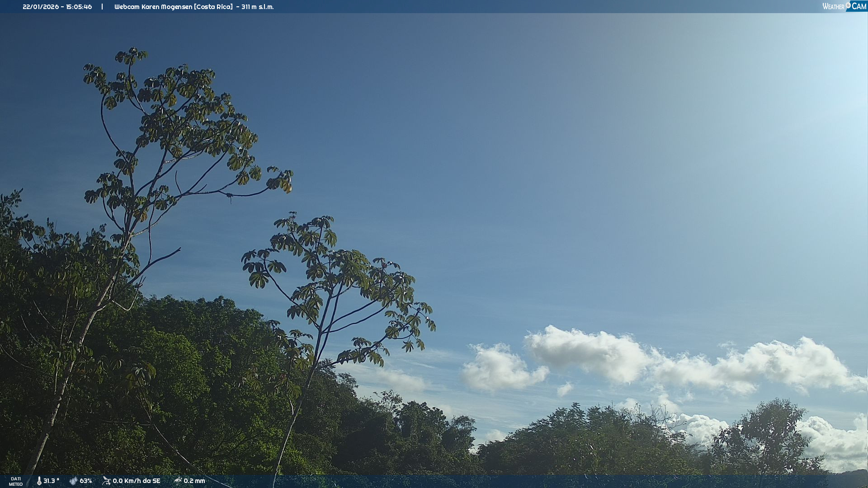Click the wind anemometer icon

tap(106, 481)
